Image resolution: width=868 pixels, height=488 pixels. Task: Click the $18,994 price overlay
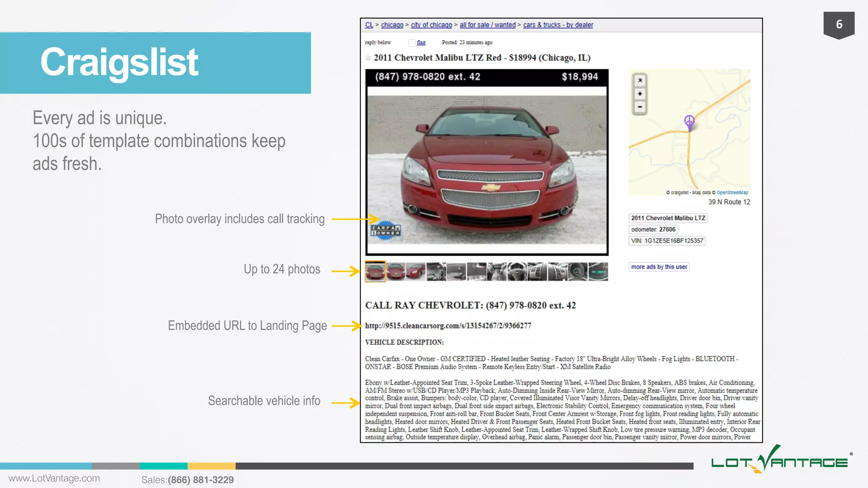tap(580, 77)
